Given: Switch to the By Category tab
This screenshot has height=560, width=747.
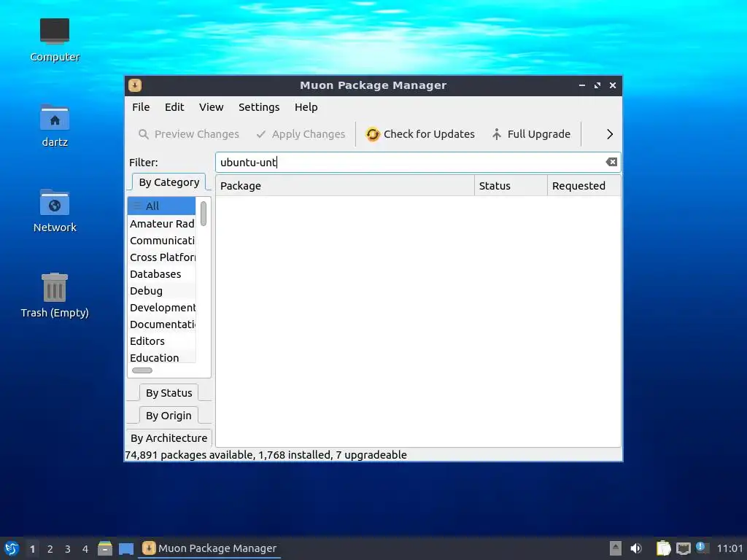Looking at the screenshot, I should 169,182.
